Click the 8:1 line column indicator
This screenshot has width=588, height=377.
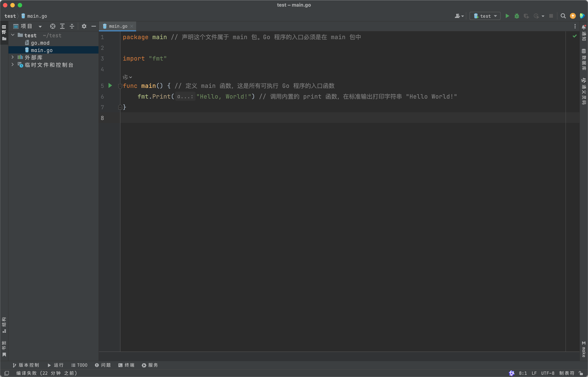coord(523,373)
